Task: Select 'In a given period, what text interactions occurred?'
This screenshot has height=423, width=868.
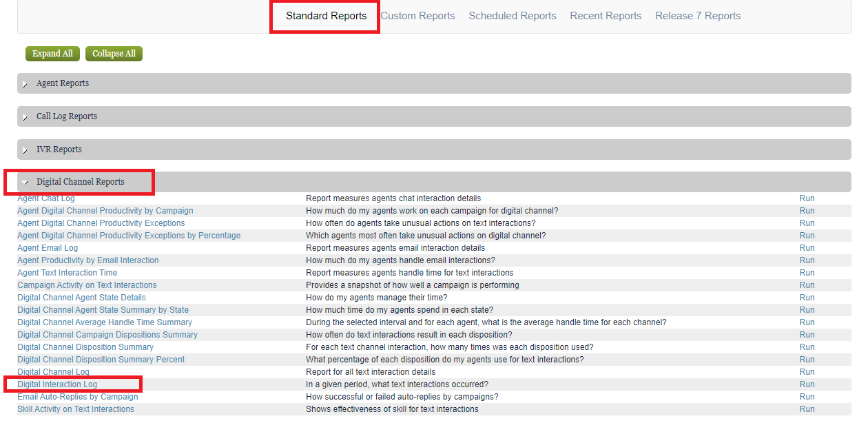Action: point(397,384)
